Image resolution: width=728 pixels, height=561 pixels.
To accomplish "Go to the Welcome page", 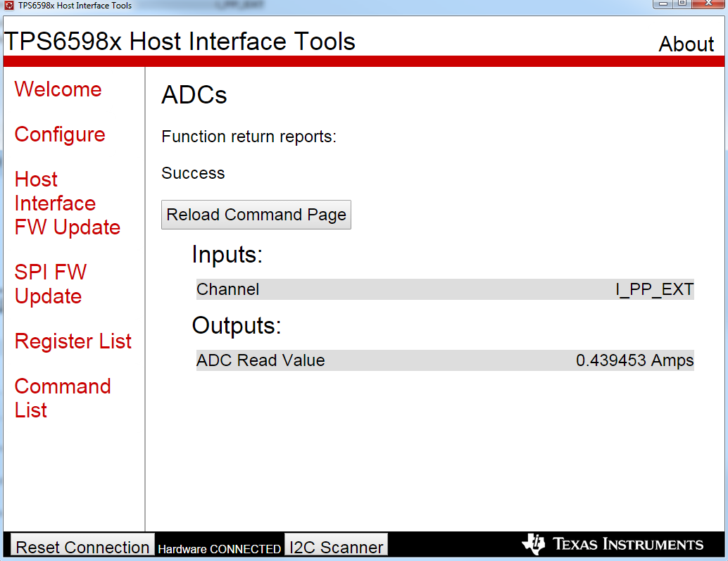I will click(x=58, y=89).
